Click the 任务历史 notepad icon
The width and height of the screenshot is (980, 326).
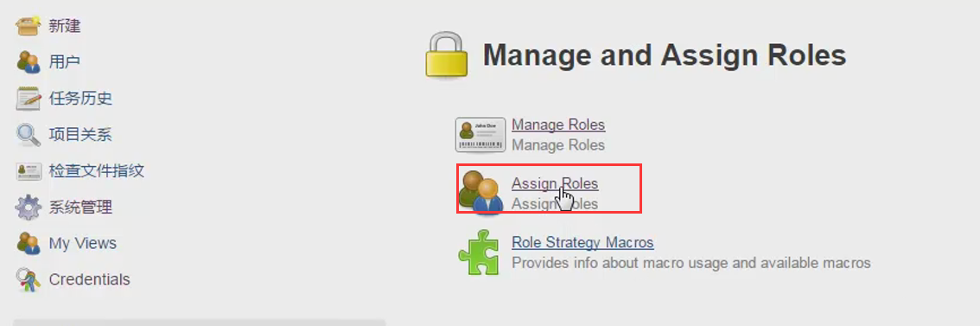pyautogui.click(x=29, y=99)
